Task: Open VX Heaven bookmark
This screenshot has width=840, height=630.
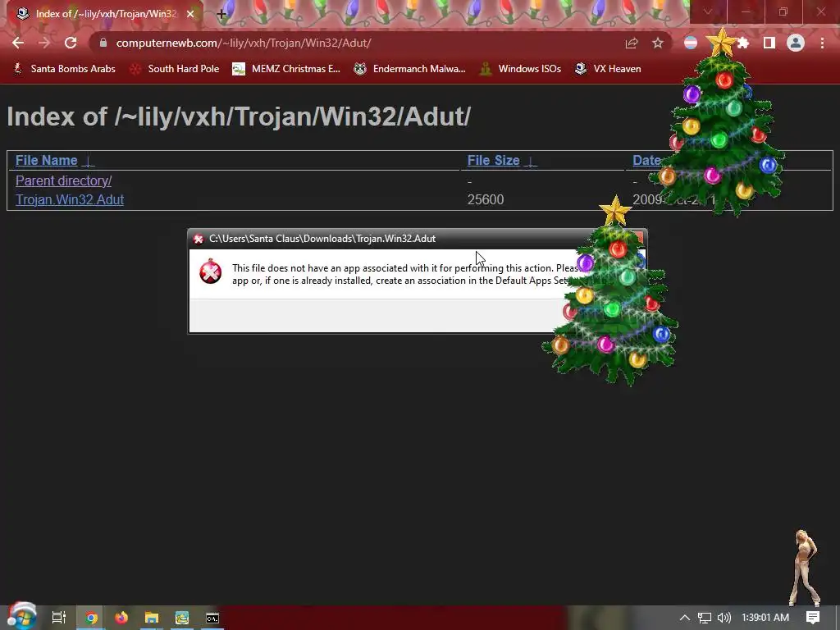Action: 608,69
